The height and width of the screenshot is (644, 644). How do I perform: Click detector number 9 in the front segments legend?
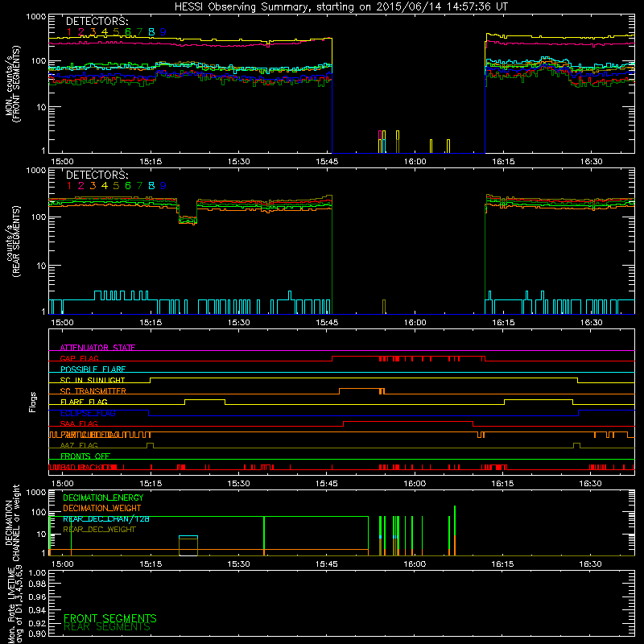click(163, 31)
